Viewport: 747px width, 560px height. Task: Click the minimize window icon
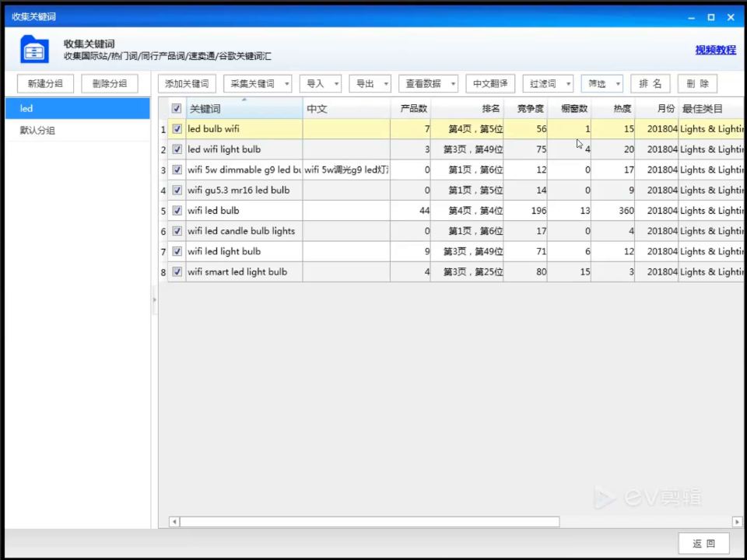(x=691, y=18)
